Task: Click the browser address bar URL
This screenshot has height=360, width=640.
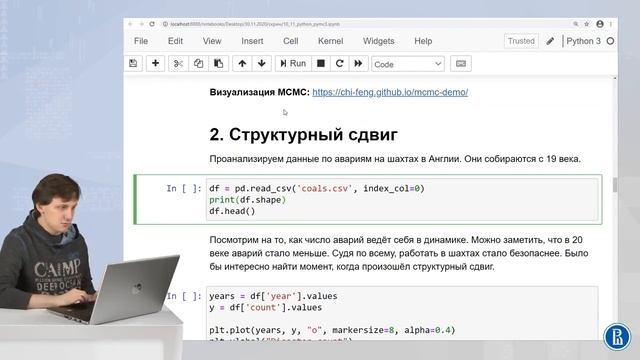Action: [x=255, y=24]
